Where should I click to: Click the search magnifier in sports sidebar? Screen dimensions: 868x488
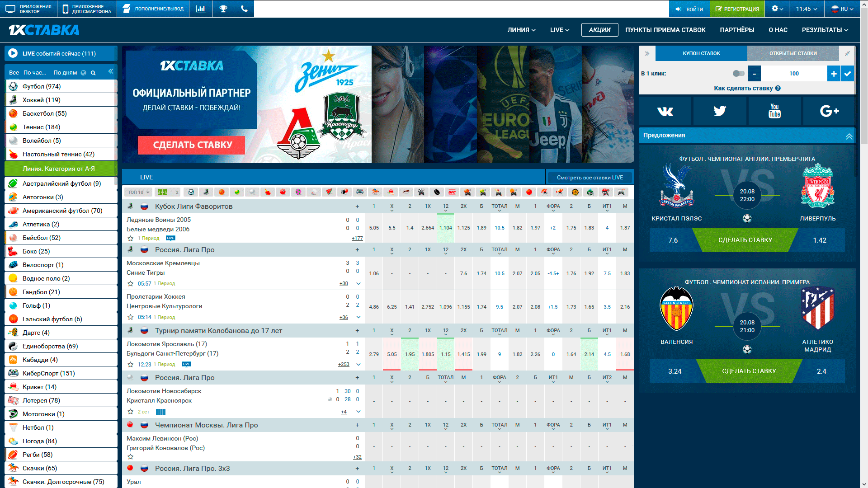click(x=93, y=73)
